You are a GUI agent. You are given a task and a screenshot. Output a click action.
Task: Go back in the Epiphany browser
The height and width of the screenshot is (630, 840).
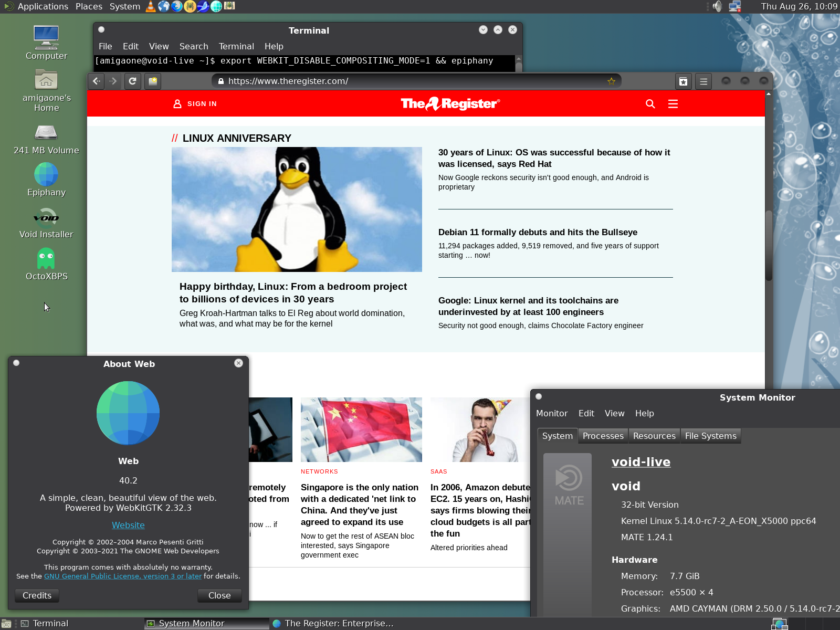96,81
